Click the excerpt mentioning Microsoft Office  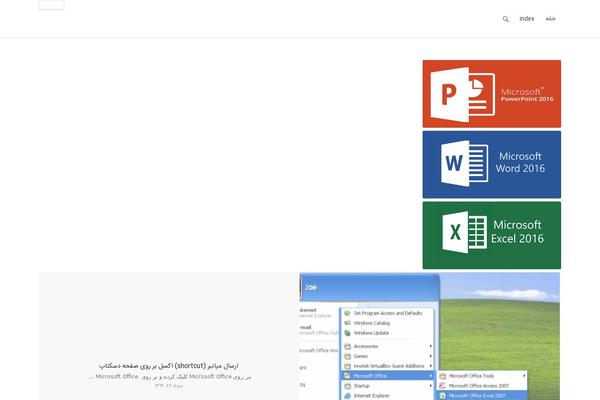pyautogui.click(x=170, y=377)
